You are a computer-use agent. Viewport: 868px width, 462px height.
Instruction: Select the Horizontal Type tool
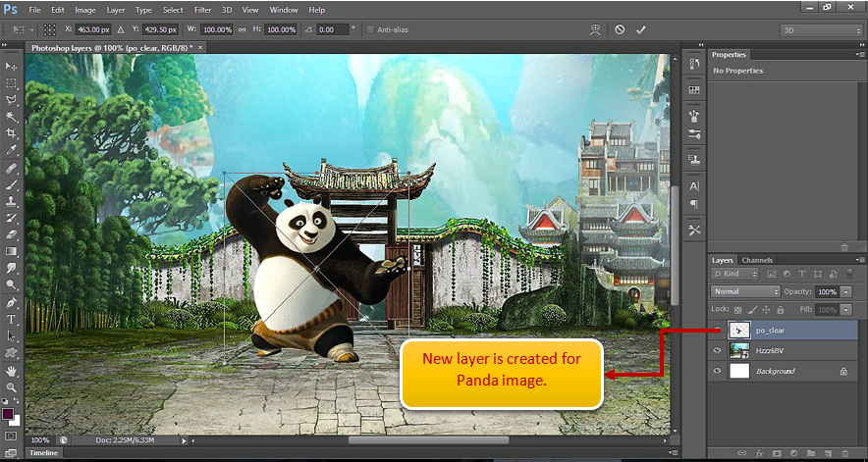pyautogui.click(x=11, y=319)
